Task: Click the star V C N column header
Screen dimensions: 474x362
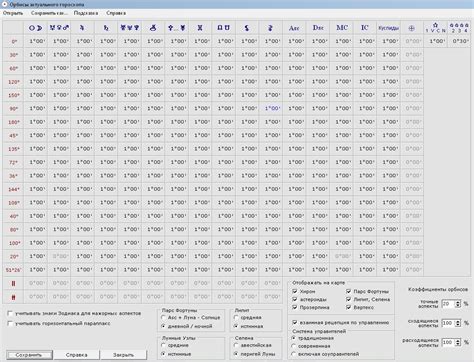Action: [435, 28]
